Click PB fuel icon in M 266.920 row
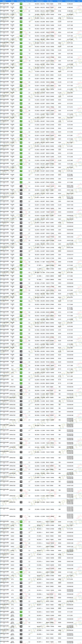 click(x=21, y=4)
